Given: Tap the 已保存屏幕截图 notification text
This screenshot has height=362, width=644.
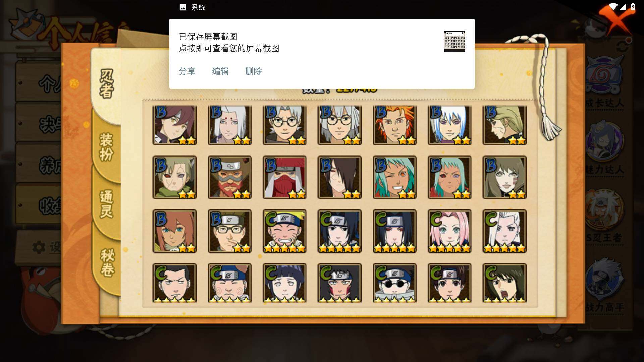Looking at the screenshot, I should (x=208, y=37).
